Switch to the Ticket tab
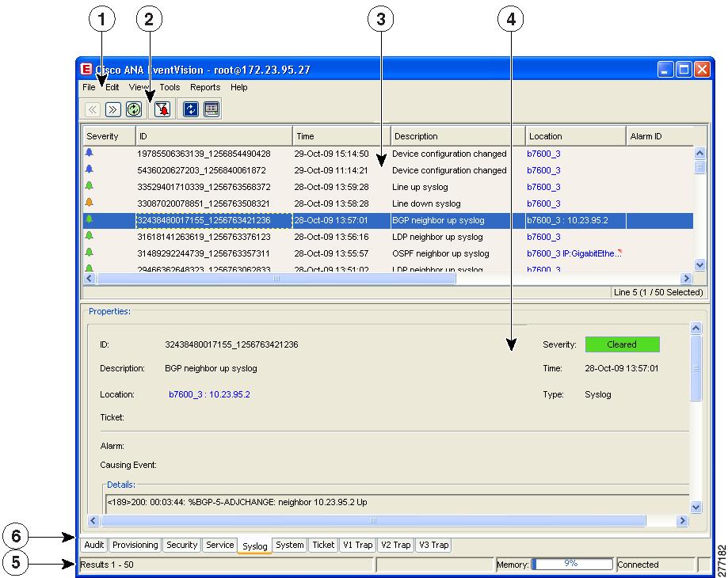Screen dimensions: 728x578 [323, 545]
